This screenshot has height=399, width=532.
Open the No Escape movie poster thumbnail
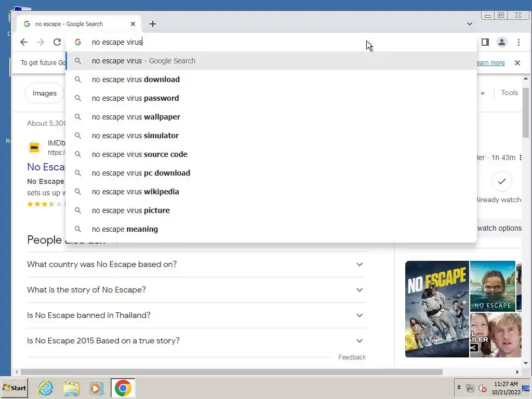tap(437, 309)
